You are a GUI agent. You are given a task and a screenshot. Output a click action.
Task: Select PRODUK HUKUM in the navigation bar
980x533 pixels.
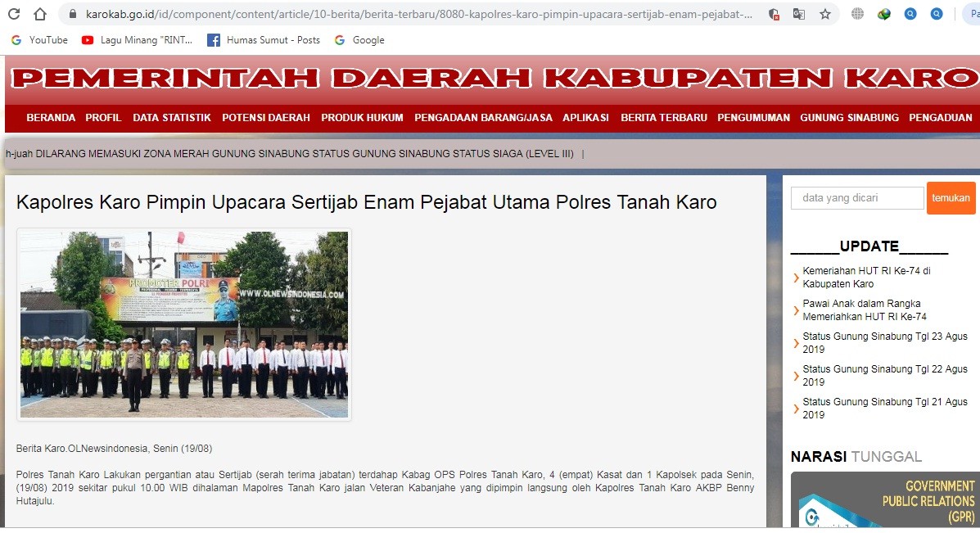tap(362, 118)
